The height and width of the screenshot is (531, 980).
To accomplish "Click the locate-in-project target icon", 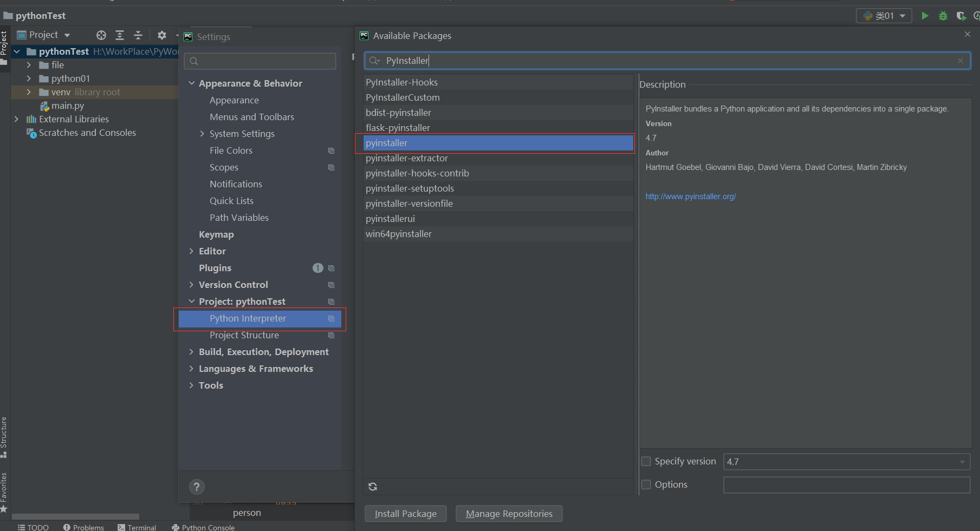I will coord(101,35).
